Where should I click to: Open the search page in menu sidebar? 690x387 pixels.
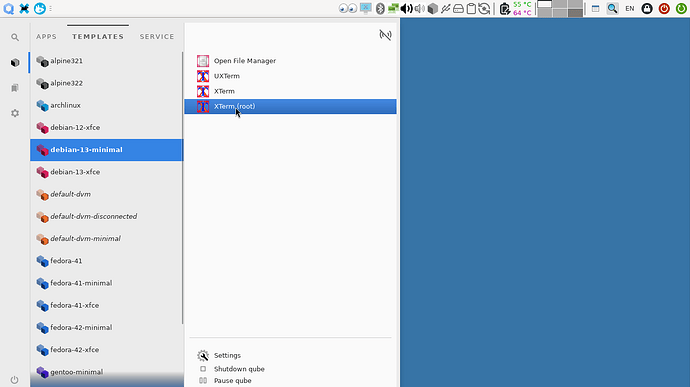pos(15,37)
